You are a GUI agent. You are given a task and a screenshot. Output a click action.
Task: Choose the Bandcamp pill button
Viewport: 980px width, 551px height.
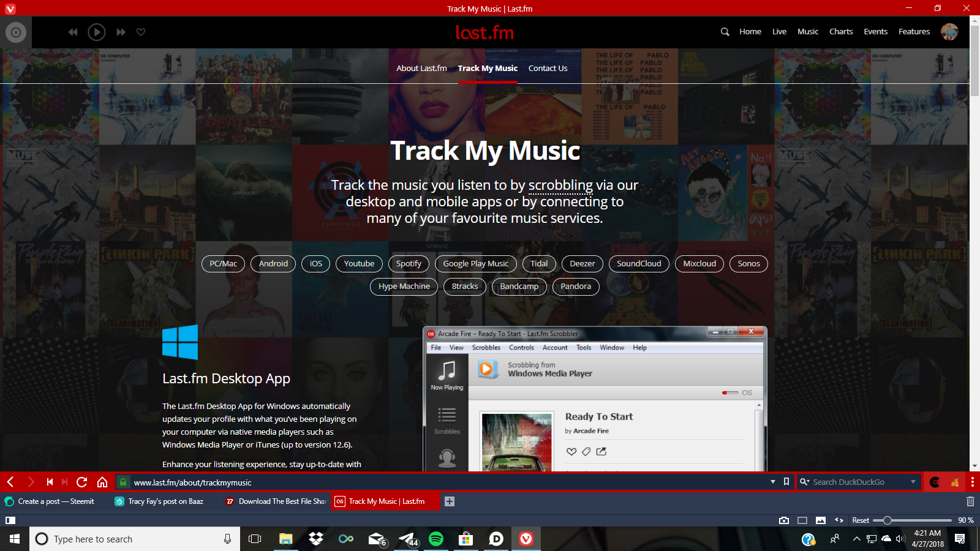tap(519, 287)
